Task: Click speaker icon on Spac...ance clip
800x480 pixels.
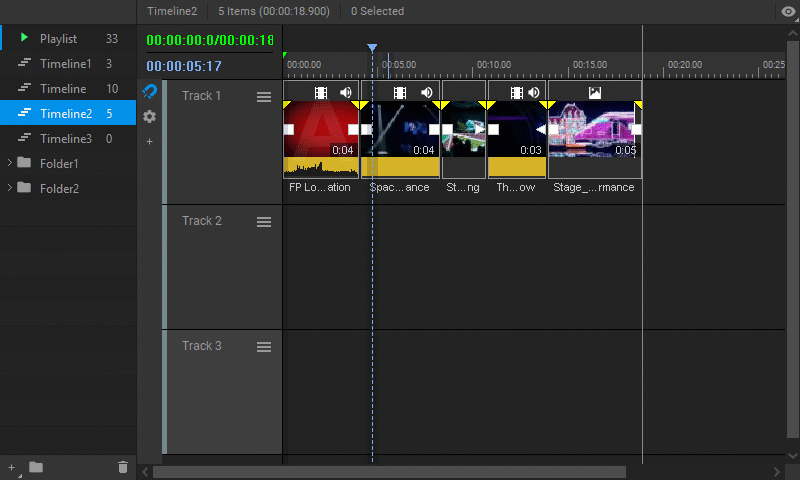Action: (427, 92)
